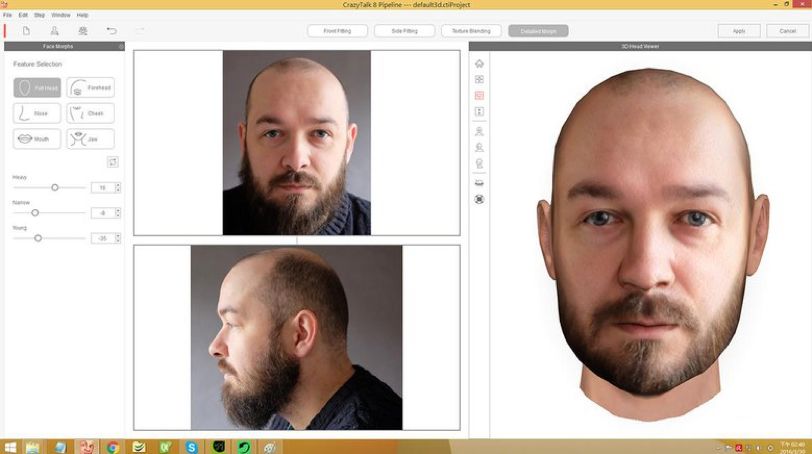This screenshot has width=812, height=454.
Task: Open the File menu
Action: pyautogui.click(x=8, y=15)
